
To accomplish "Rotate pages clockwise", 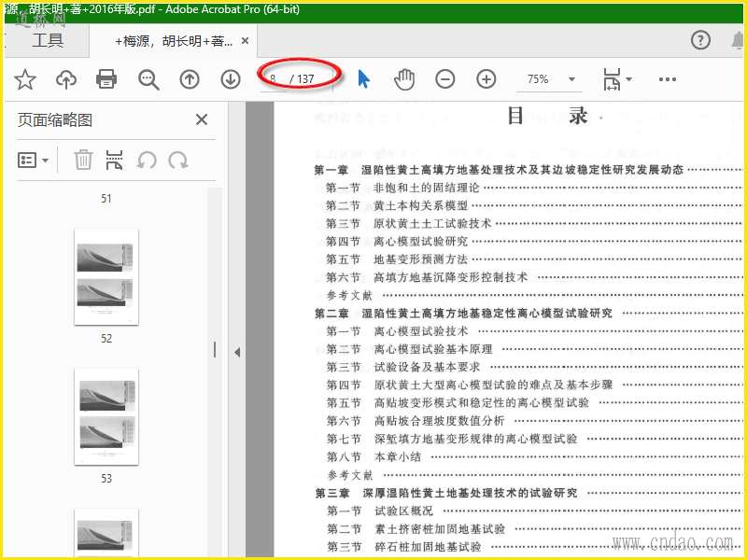I will pyautogui.click(x=178, y=161).
